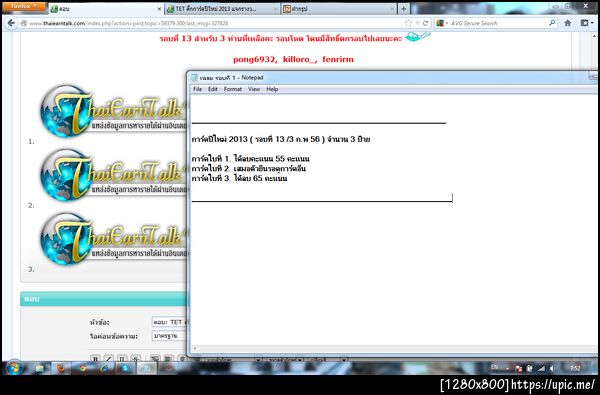Choose search engine via AVG icon dropdown
The image size is (600, 395).
pyautogui.click(x=442, y=23)
